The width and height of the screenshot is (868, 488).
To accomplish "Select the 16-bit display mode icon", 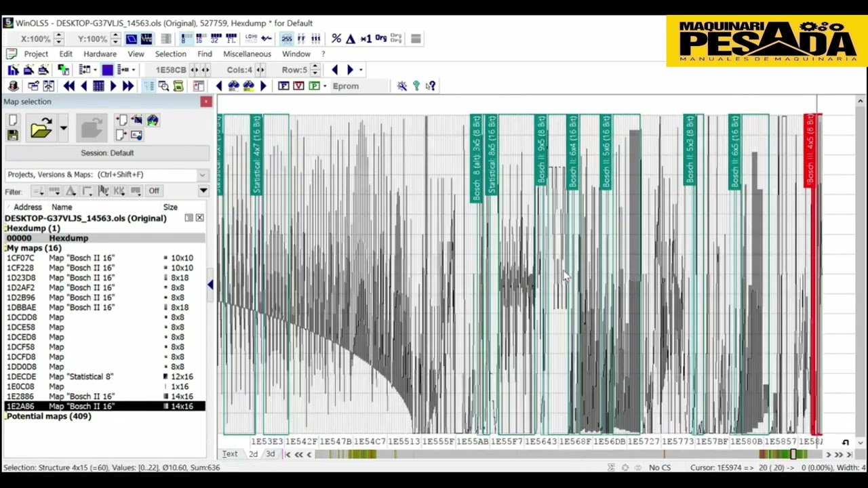I will point(199,39).
